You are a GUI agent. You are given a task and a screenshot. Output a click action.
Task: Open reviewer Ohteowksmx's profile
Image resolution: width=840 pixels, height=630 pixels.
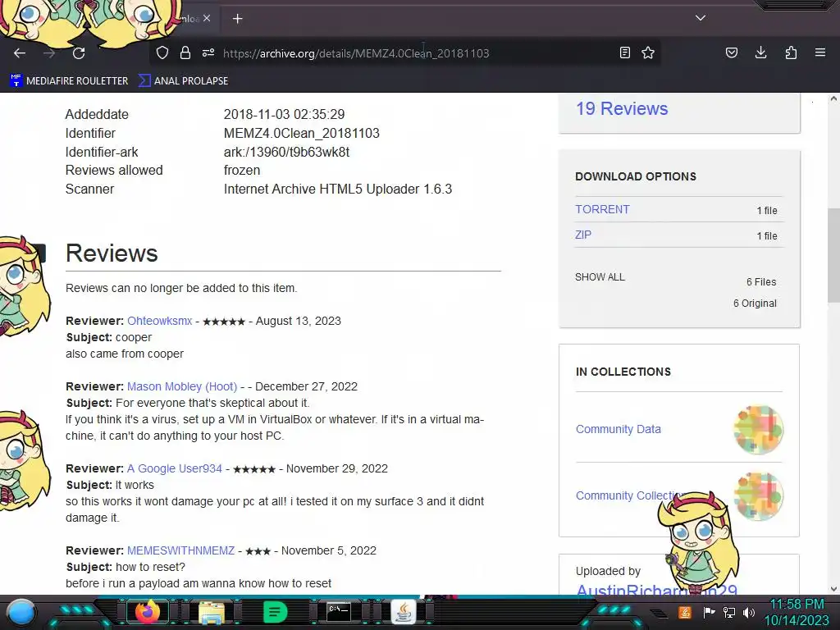click(x=160, y=321)
